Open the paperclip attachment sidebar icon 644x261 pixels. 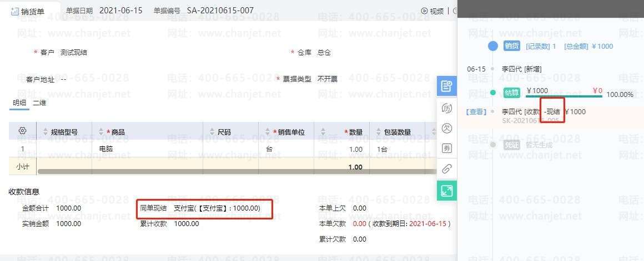click(446, 169)
